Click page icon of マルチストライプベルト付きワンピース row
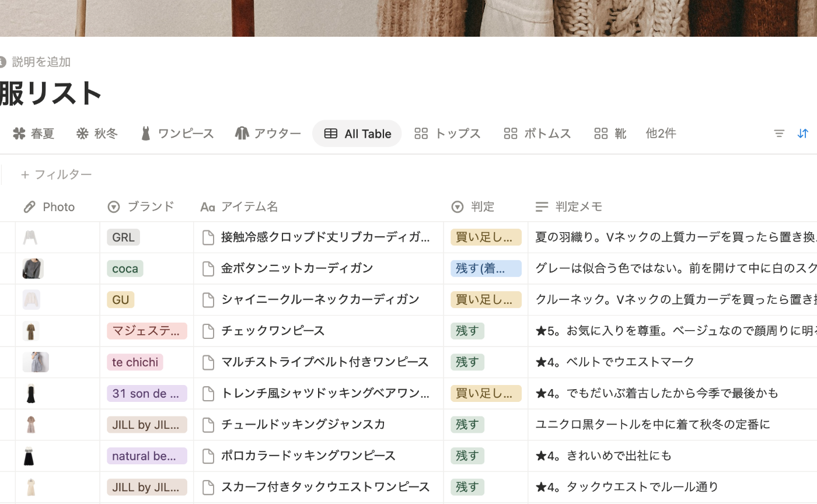This screenshot has width=817, height=504. tap(208, 362)
